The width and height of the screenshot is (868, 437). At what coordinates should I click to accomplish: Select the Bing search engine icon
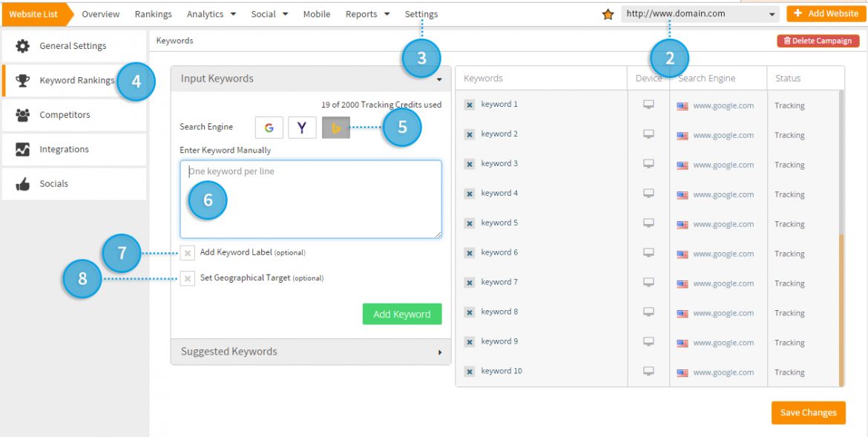pyautogui.click(x=336, y=128)
